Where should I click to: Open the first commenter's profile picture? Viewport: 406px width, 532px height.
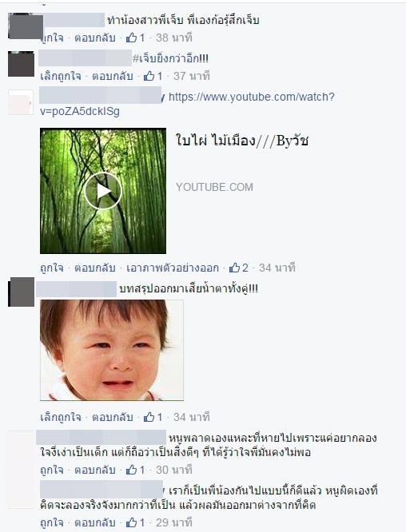point(26,26)
